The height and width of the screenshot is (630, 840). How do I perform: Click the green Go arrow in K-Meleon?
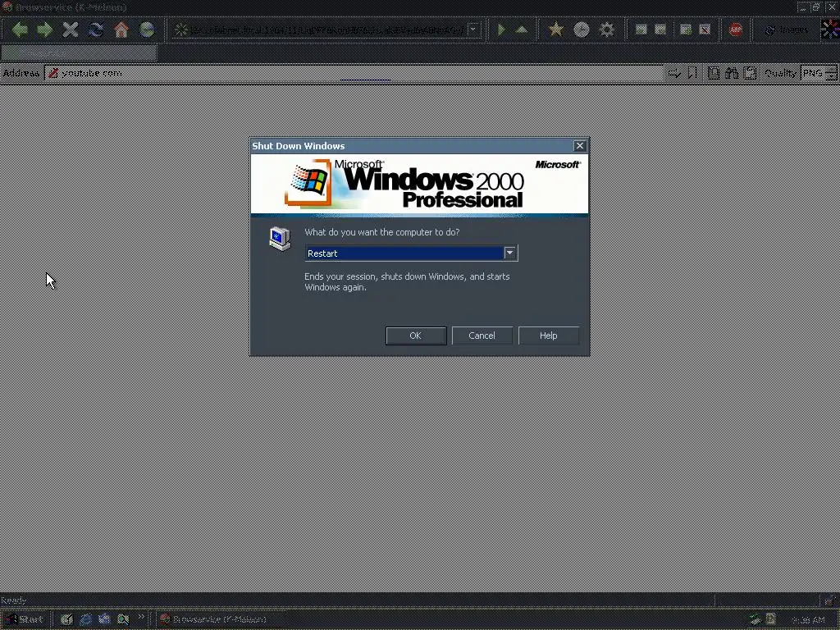pos(502,30)
